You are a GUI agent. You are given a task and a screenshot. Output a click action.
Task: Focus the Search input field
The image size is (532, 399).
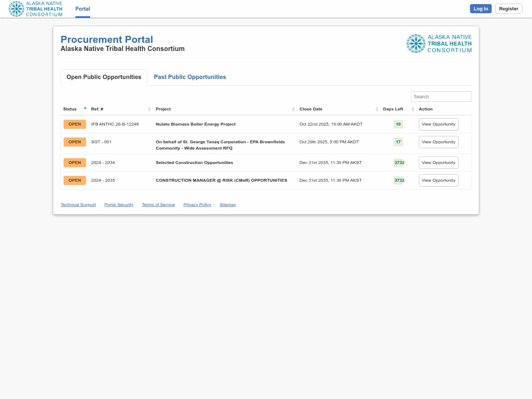tap(441, 96)
